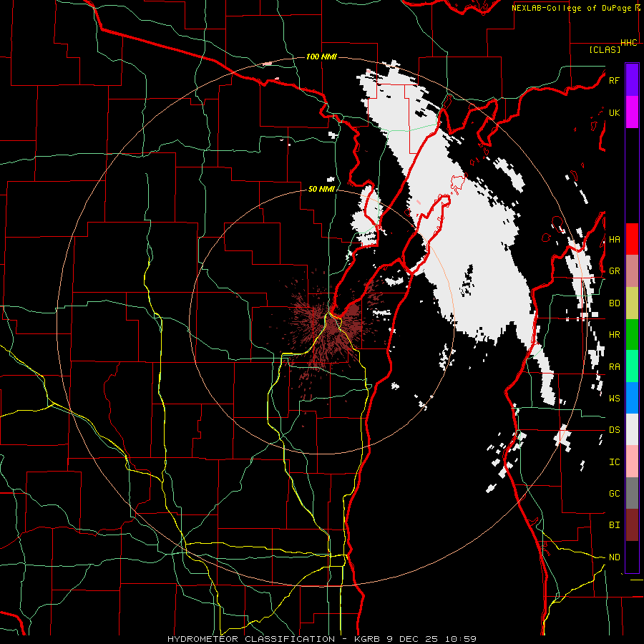The height and width of the screenshot is (644, 644).
Task: Select the WS blue legend swatch
Action: tap(632, 398)
